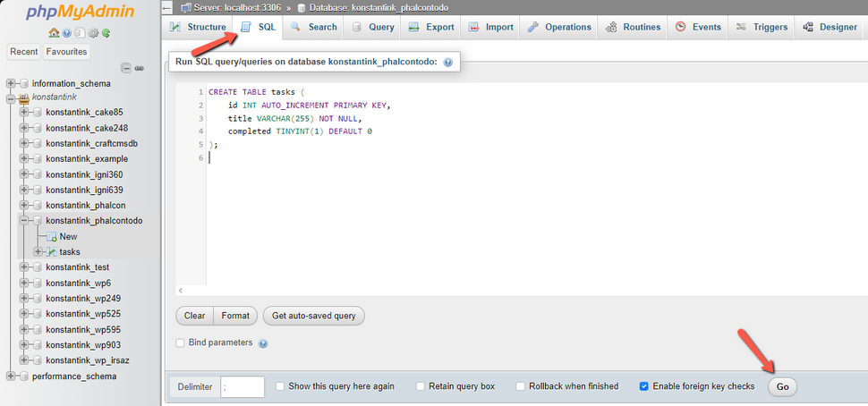Screen dimensions: 868x406
Task: Click konstantink group icon
Action: (x=24, y=99)
